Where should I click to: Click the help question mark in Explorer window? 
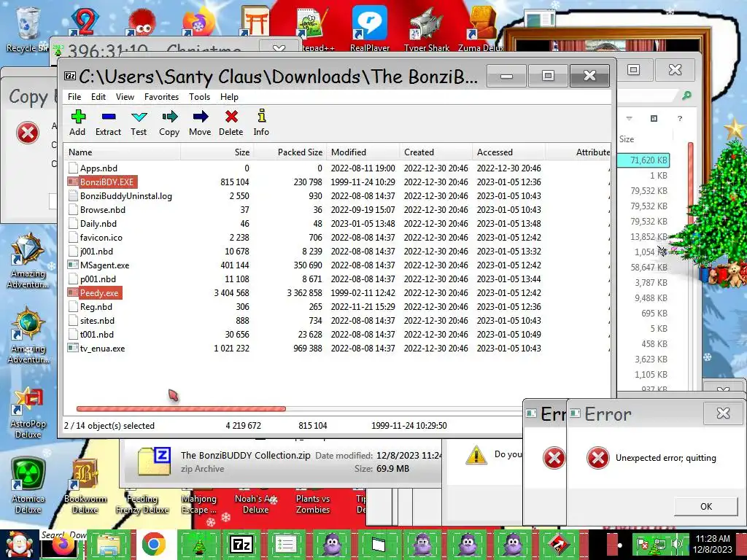680,119
